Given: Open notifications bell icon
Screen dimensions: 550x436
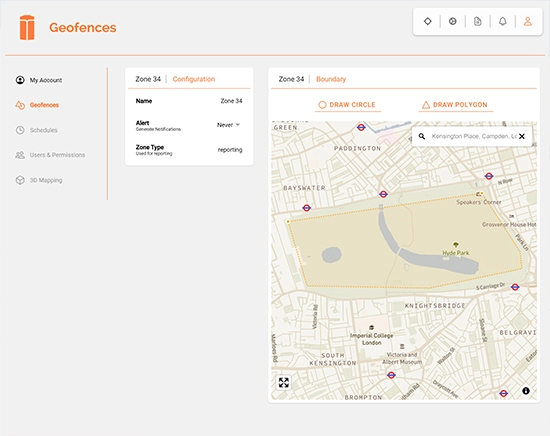Looking at the screenshot, I should pyautogui.click(x=503, y=21).
